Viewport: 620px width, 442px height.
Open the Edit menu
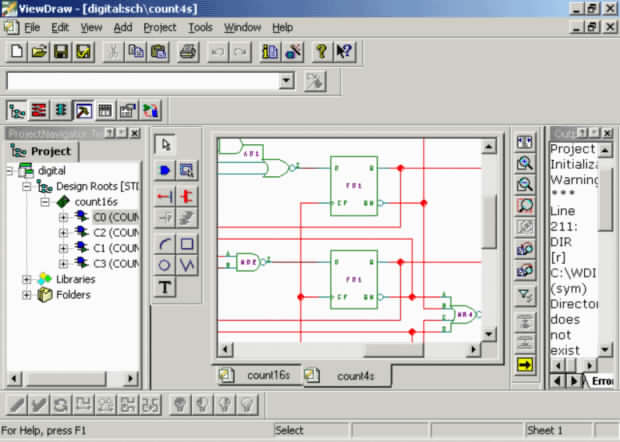point(60,28)
